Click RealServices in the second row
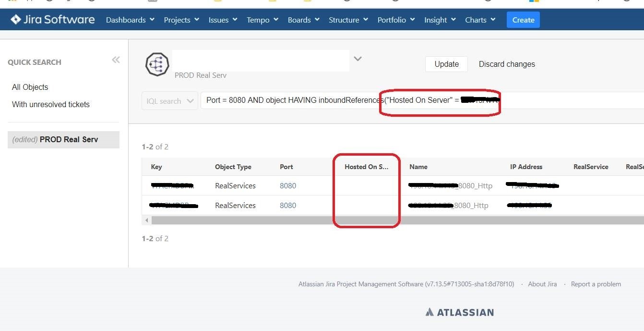 coord(235,205)
